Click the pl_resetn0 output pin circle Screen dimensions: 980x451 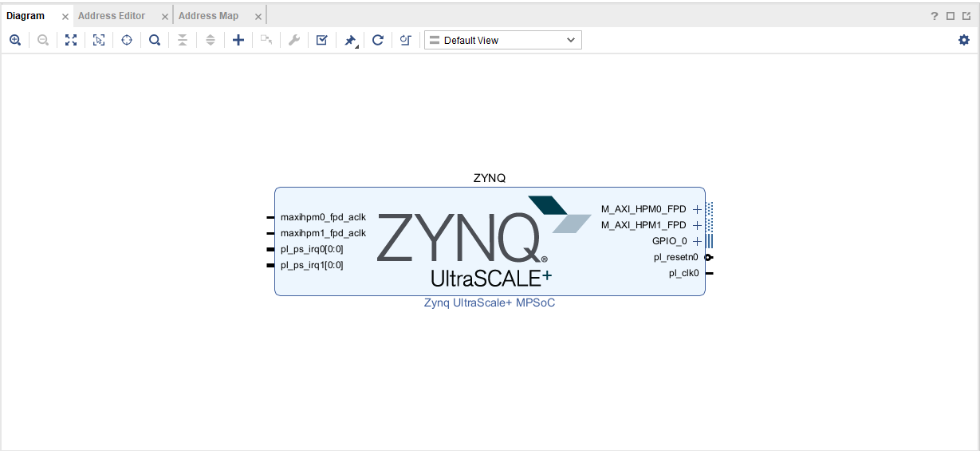click(x=708, y=257)
